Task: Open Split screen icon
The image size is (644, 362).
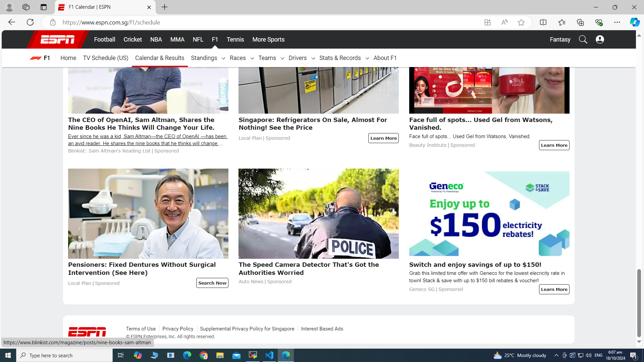Action: 543,22
